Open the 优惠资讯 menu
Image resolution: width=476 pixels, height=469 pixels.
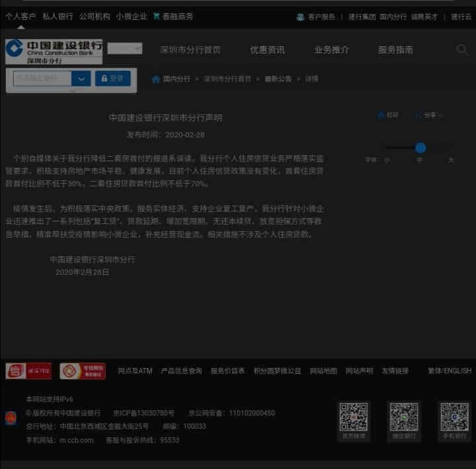point(268,50)
